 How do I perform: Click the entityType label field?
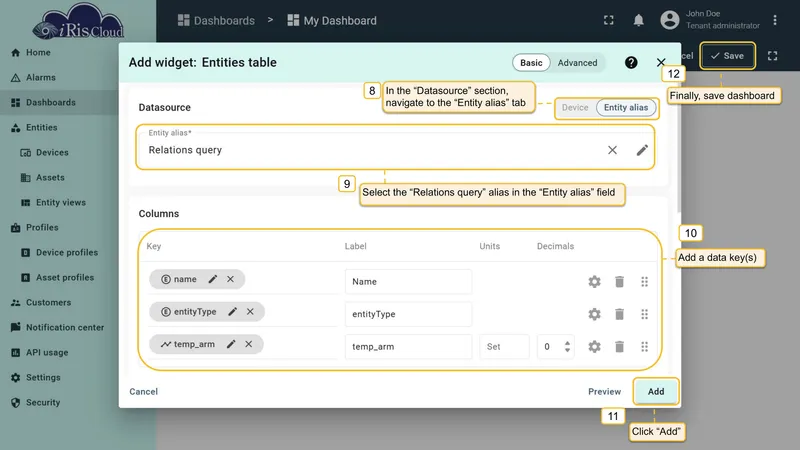tap(408, 314)
